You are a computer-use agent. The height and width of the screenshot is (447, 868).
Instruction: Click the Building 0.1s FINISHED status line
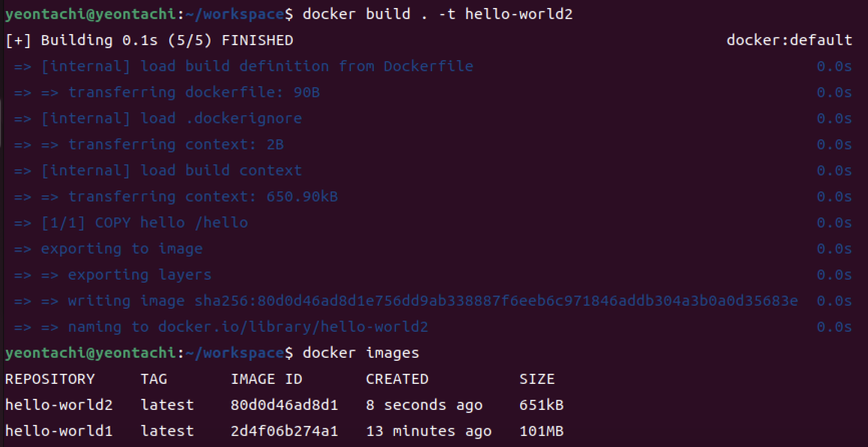149,40
